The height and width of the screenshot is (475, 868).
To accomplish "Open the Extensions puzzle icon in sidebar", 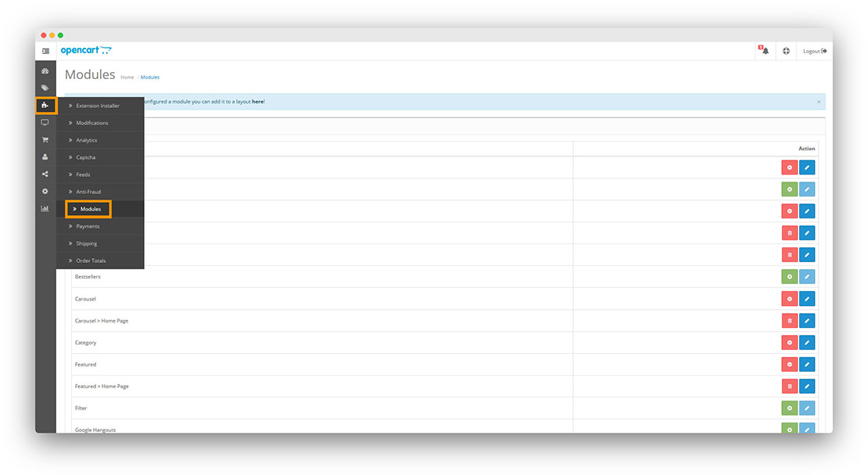I will (45, 105).
